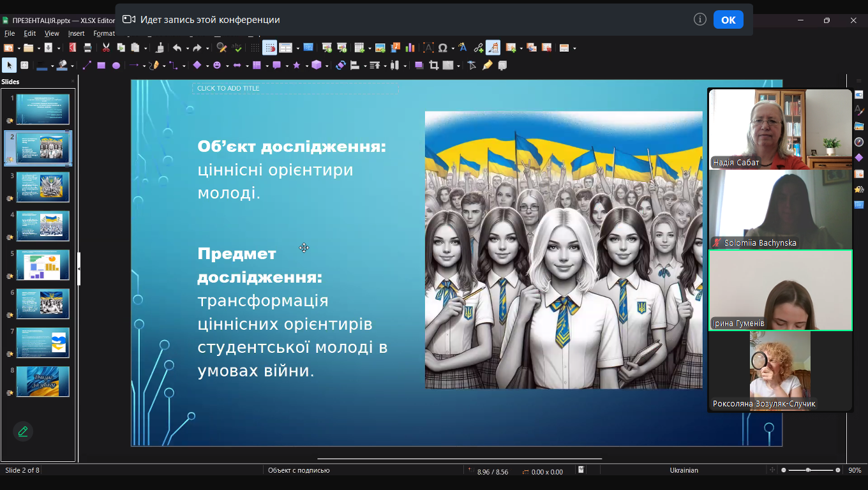Click the Insert Hyperlink chain icon
Image resolution: width=868 pixels, height=490 pixels.
(478, 48)
